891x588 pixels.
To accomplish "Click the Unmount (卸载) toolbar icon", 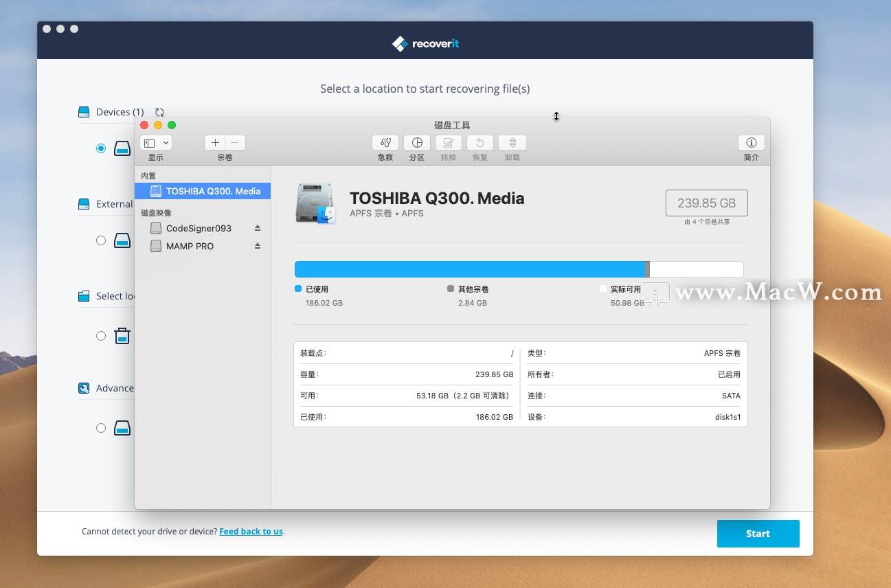I will [512, 143].
